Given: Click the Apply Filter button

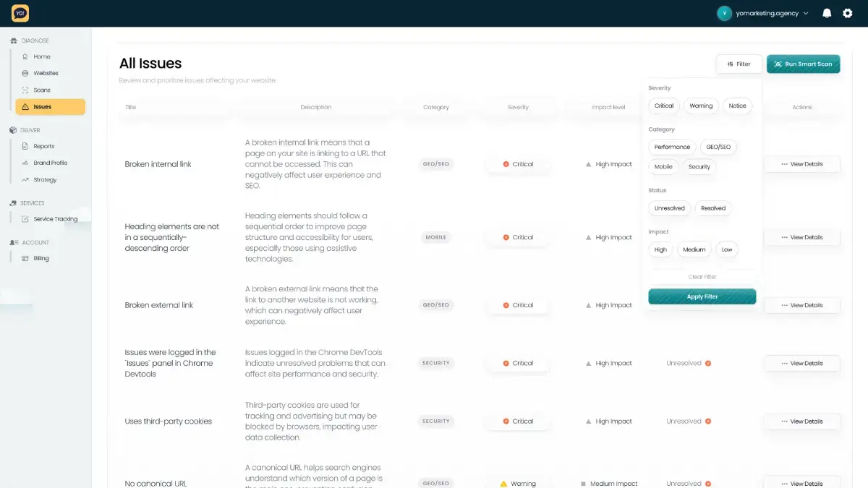Looking at the screenshot, I should click(x=702, y=296).
